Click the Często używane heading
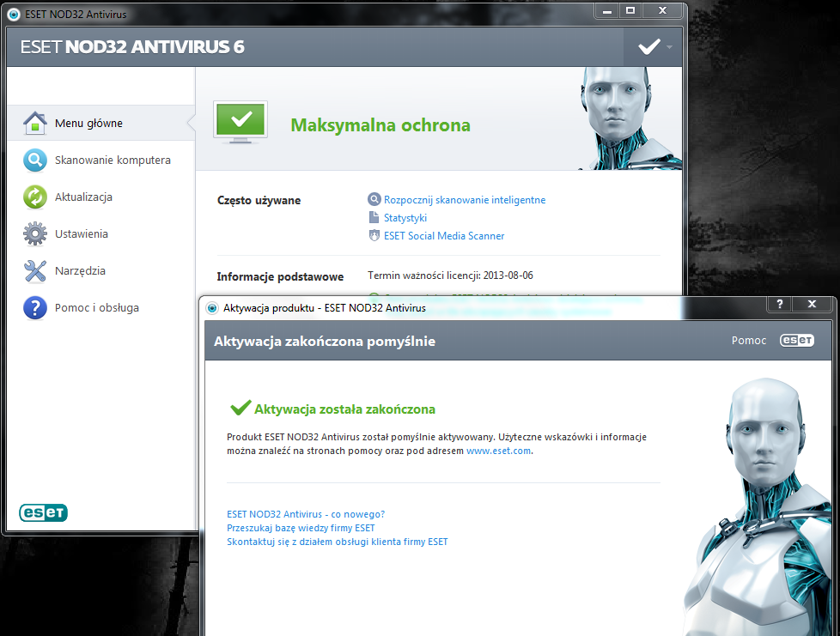Image resolution: width=840 pixels, height=636 pixels. [x=259, y=201]
